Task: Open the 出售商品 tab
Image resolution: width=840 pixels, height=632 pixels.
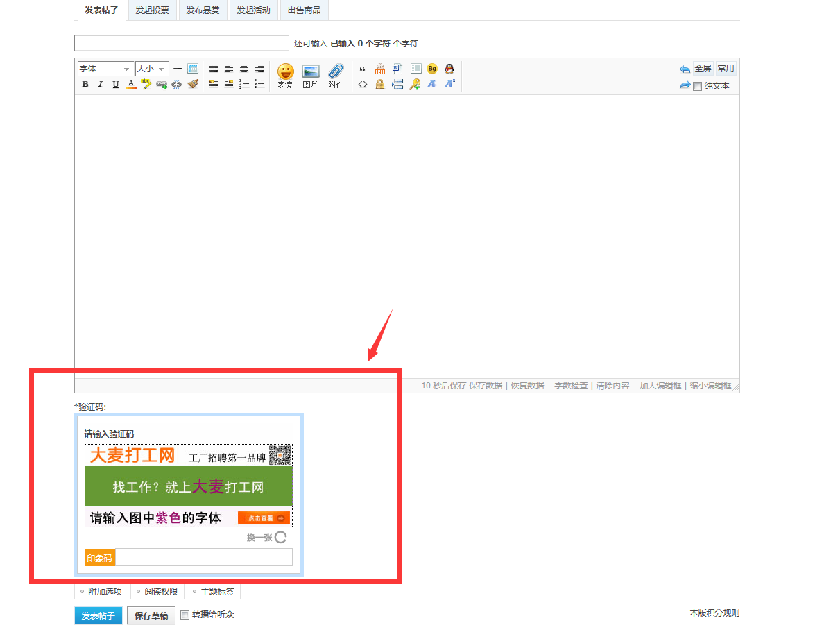Action: click(304, 10)
